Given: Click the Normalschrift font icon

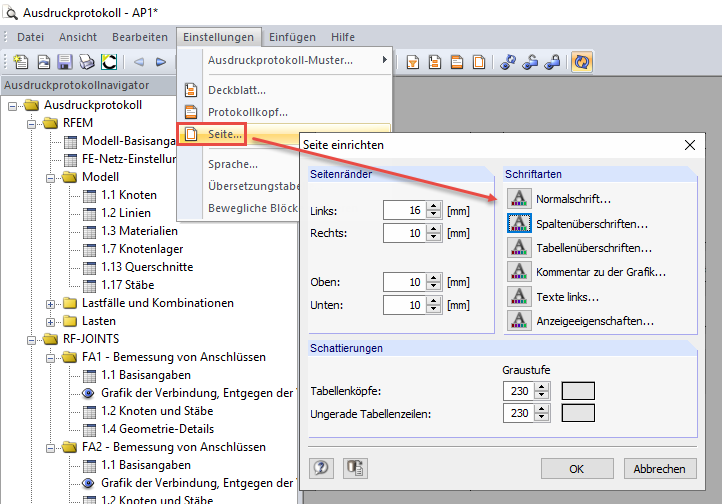Looking at the screenshot, I should pyautogui.click(x=519, y=199).
